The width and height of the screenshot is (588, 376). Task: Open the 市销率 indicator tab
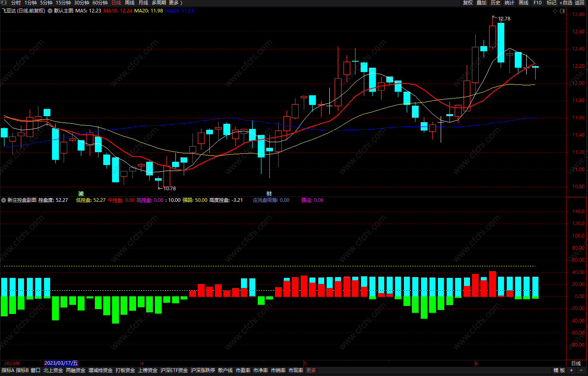(278, 370)
